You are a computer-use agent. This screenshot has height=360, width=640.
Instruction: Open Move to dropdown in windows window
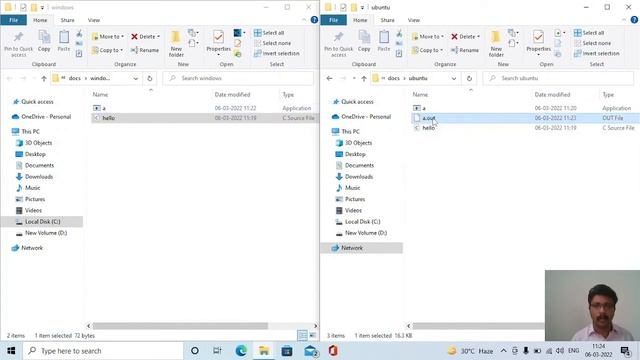[x=107, y=36]
